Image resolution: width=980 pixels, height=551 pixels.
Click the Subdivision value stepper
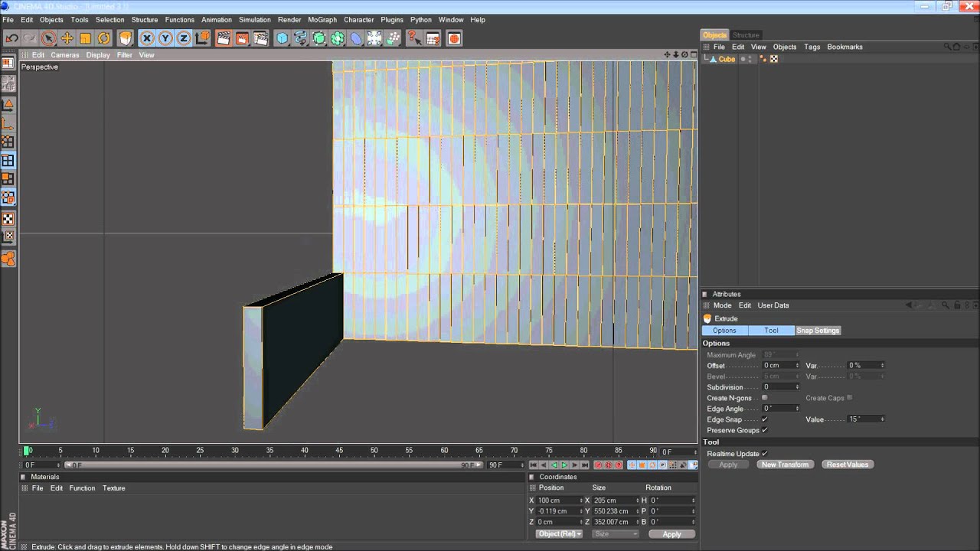797,387
